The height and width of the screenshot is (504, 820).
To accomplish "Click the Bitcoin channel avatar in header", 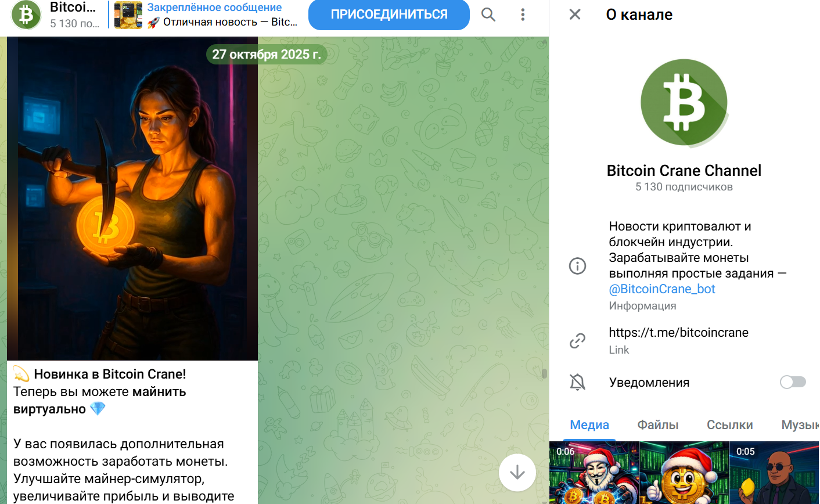I will click(26, 15).
